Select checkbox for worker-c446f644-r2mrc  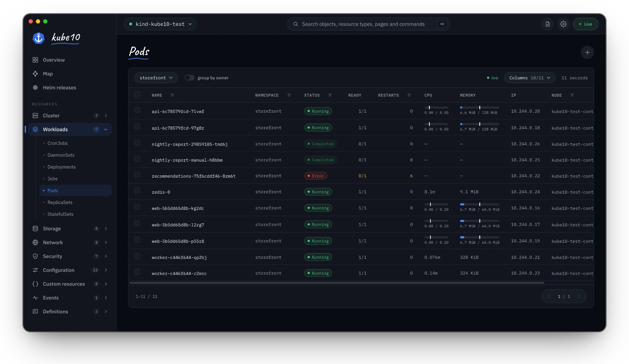point(137,272)
